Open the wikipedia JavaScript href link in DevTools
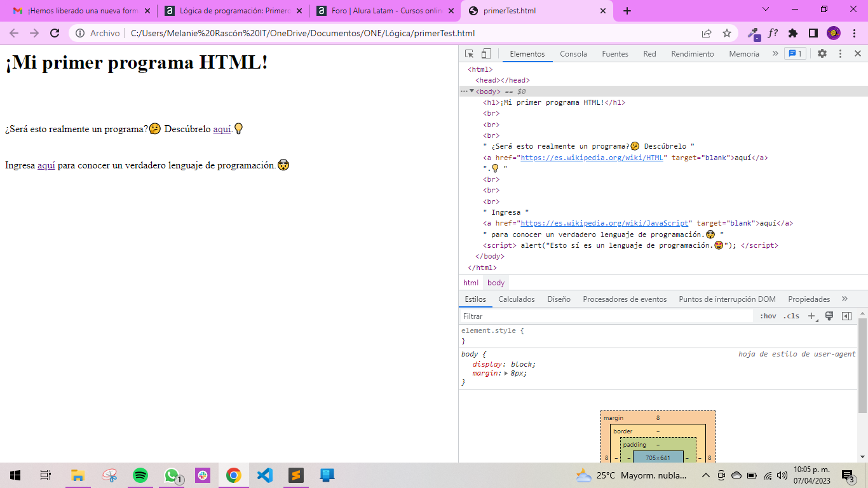868x488 pixels. coord(604,223)
